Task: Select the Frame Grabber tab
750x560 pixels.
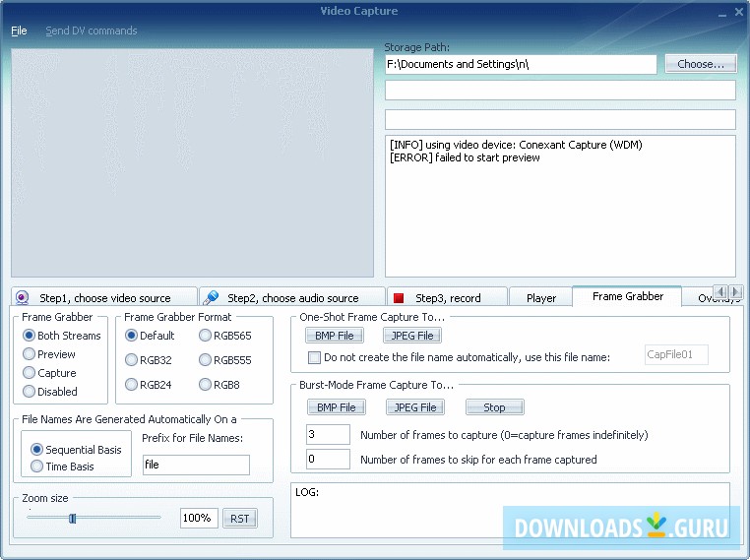Action: pyautogui.click(x=628, y=296)
